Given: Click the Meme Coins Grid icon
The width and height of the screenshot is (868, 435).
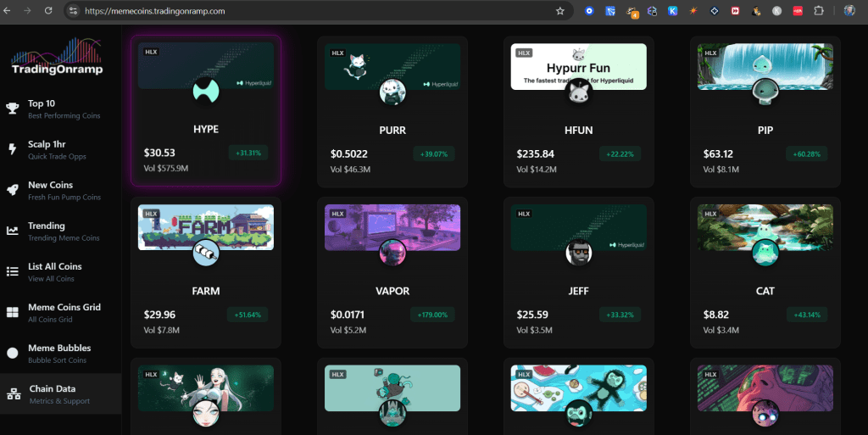Looking at the screenshot, I should pyautogui.click(x=12, y=312).
